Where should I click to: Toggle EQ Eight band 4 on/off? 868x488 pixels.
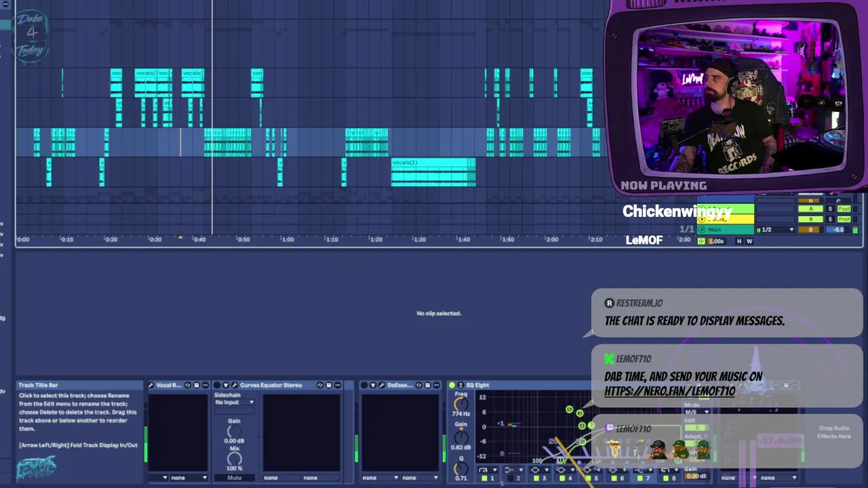(562, 478)
